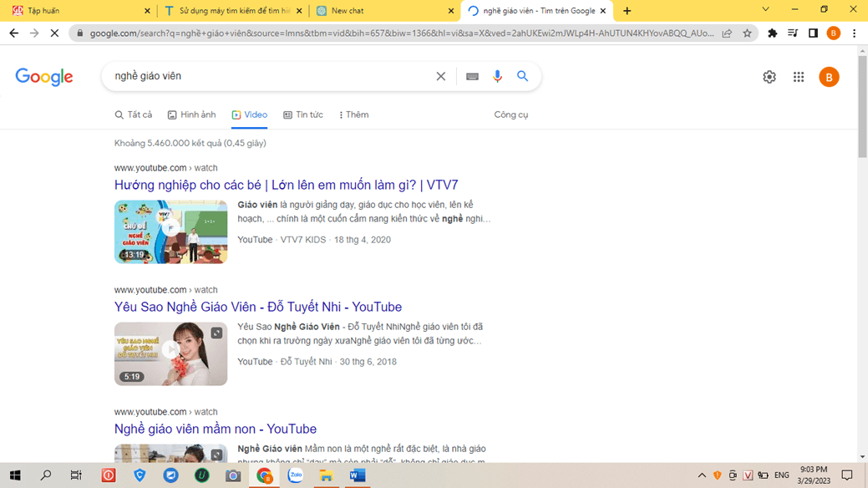Open Chrome extensions puzzle icon
868x488 pixels.
tap(772, 33)
